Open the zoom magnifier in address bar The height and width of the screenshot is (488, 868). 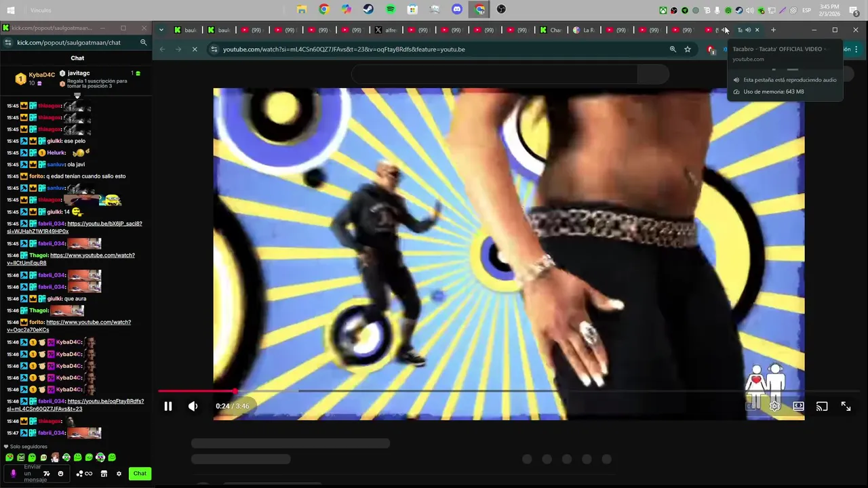[673, 49]
